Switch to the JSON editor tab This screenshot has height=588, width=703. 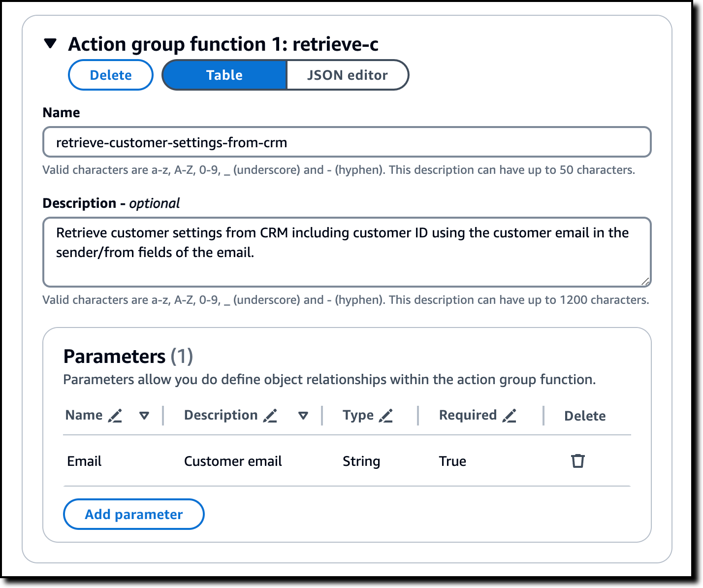click(x=347, y=75)
